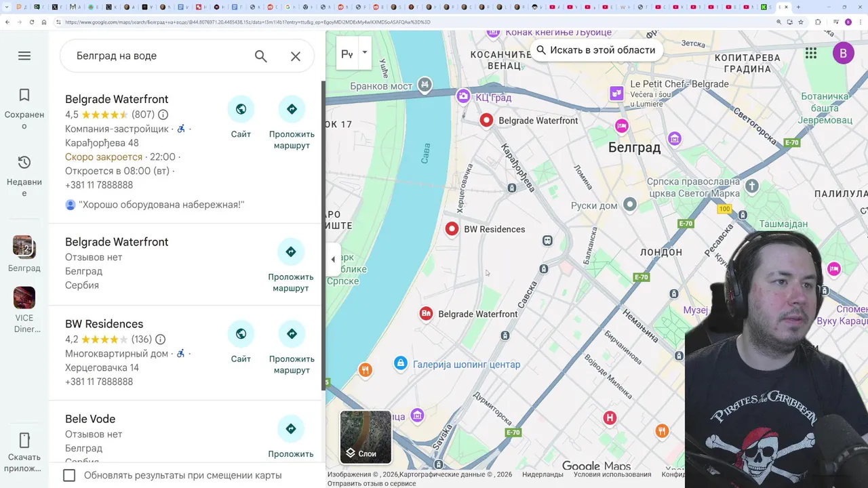The height and width of the screenshot is (488, 868).
Task: Click the info icon next to 807 reviews
Action: (x=163, y=115)
